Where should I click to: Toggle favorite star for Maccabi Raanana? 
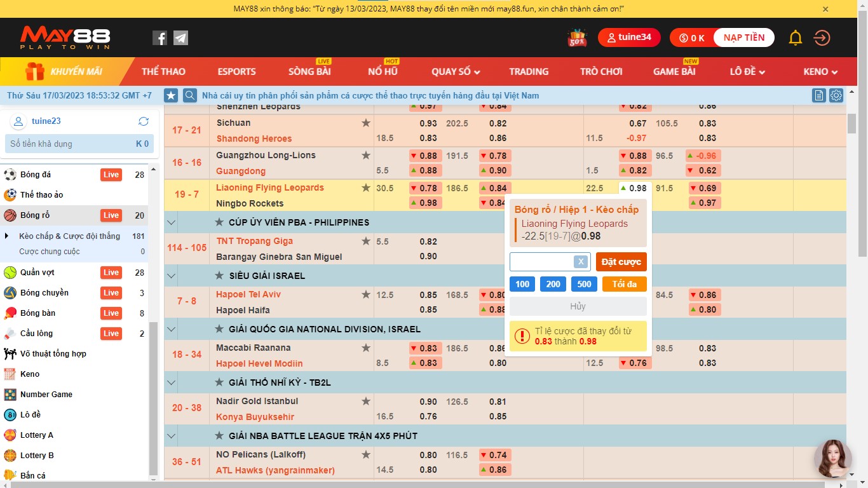click(365, 348)
